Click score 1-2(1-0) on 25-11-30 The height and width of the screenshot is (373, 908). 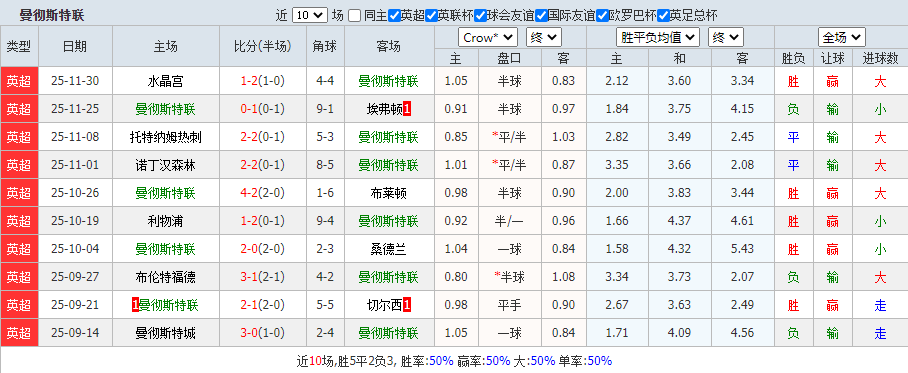pos(263,81)
